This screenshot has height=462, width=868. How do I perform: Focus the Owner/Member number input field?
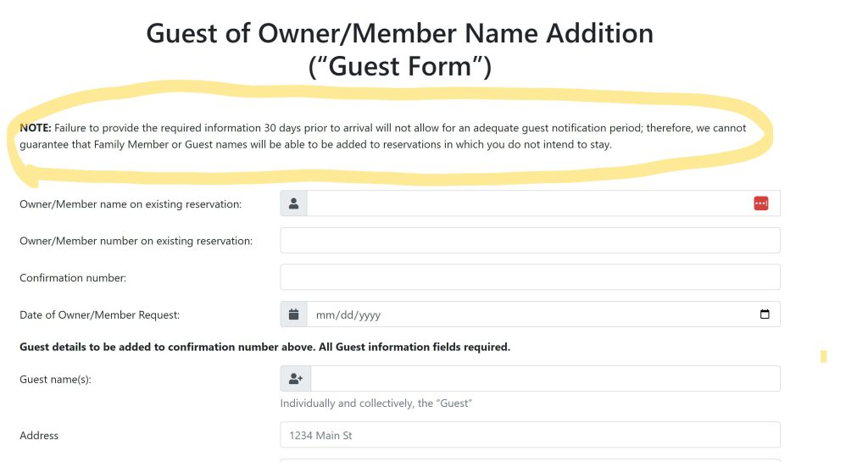pos(530,241)
